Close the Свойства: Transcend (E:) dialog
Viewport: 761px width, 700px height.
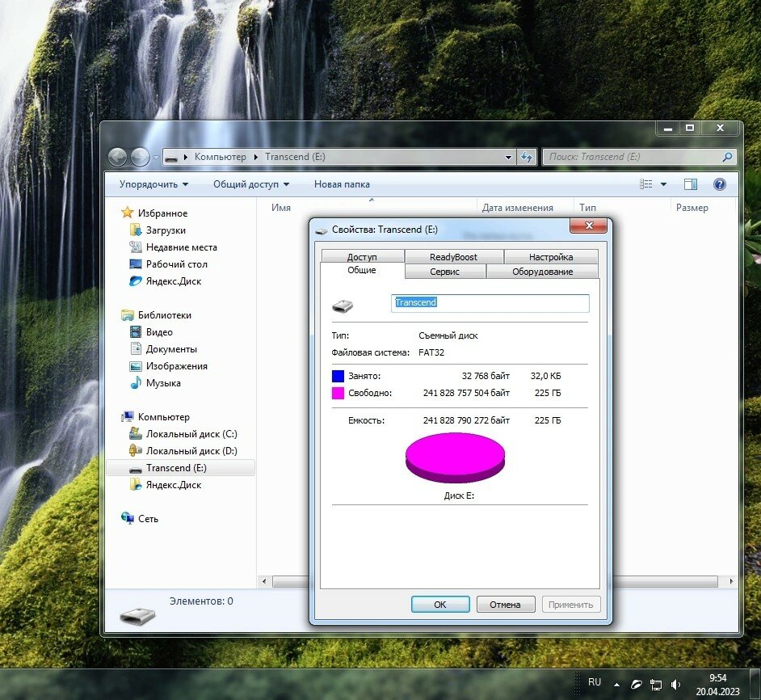point(589,226)
